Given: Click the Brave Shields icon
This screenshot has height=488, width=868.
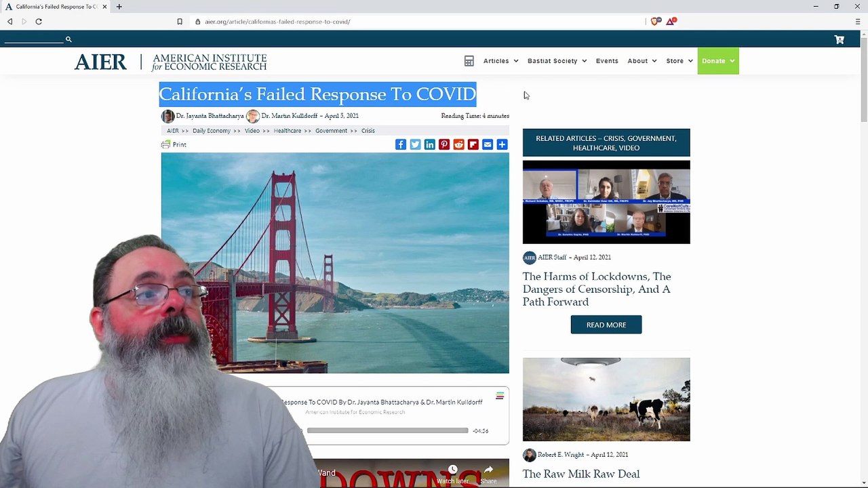Looking at the screenshot, I should (655, 21).
